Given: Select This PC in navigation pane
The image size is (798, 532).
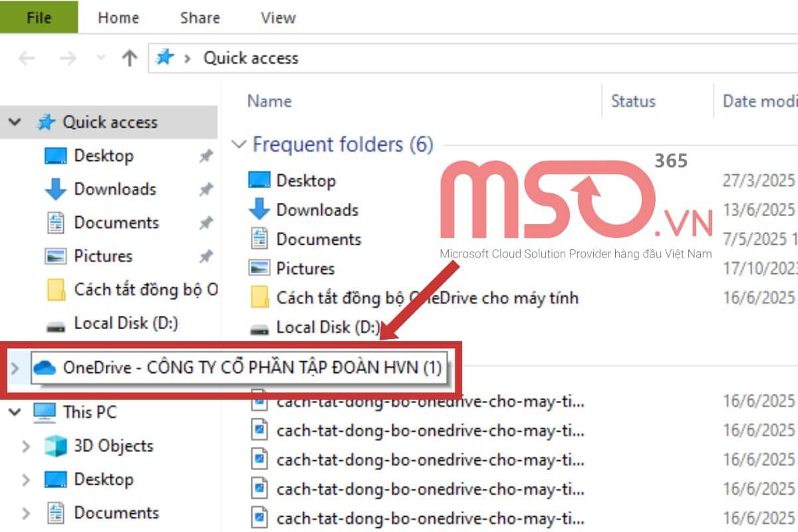Looking at the screenshot, I should pyautogui.click(x=90, y=412).
